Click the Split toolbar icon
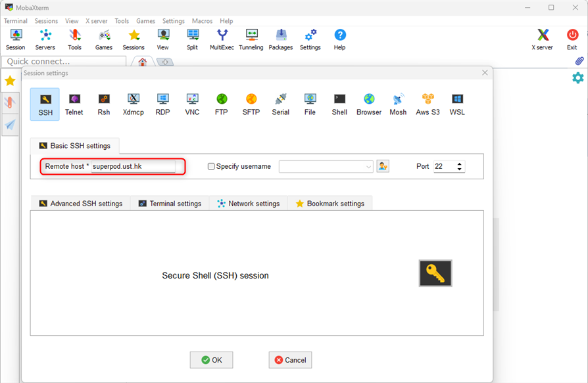Screen dimensions: 588x383 (192, 39)
